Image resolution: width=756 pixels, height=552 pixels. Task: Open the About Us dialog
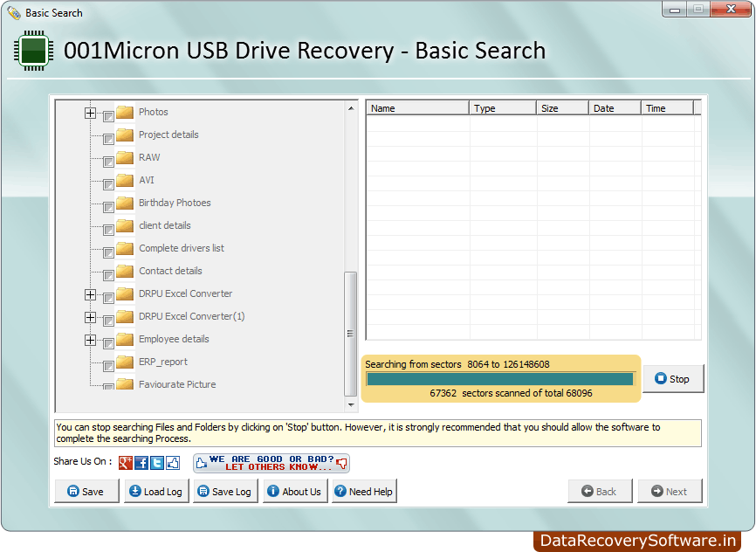tap(295, 491)
